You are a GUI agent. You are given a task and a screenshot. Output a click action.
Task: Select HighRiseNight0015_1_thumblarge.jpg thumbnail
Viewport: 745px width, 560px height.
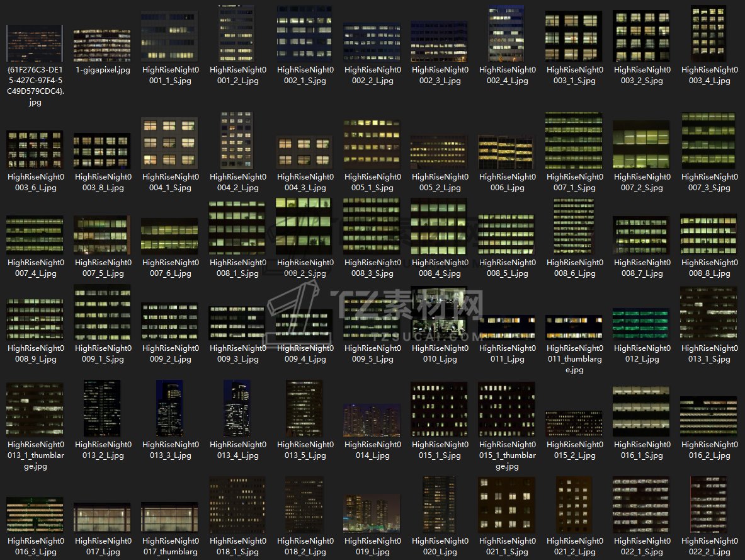[x=506, y=409]
